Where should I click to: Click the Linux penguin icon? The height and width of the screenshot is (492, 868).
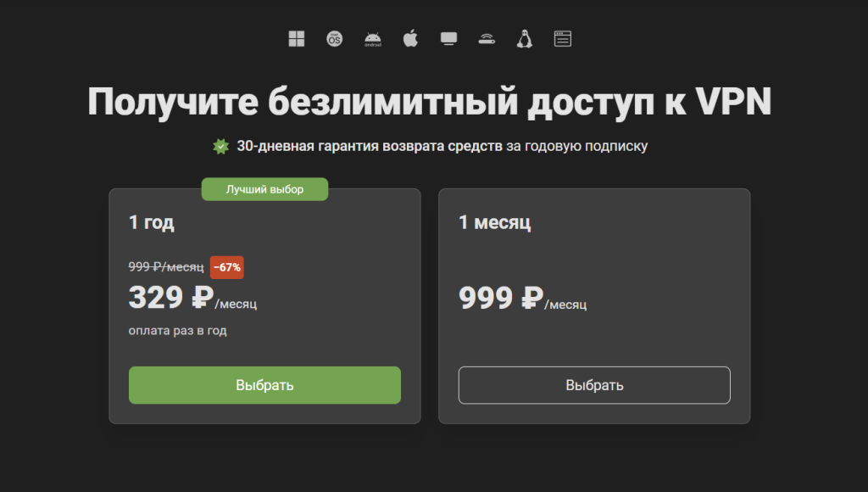pos(524,39)
